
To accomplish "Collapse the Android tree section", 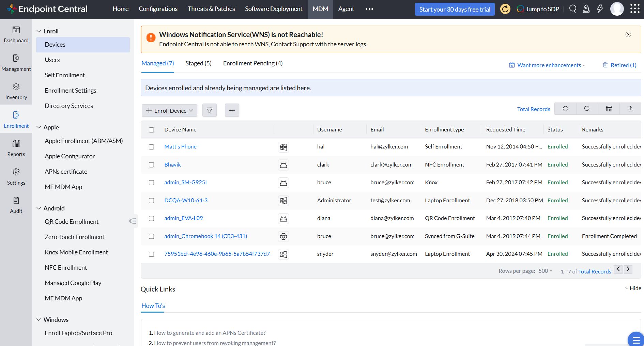I will coord(39,208).
